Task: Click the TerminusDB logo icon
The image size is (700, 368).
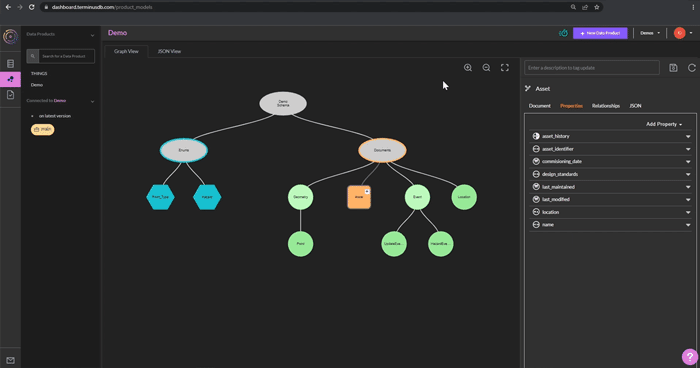Action: tap(10, 36)
